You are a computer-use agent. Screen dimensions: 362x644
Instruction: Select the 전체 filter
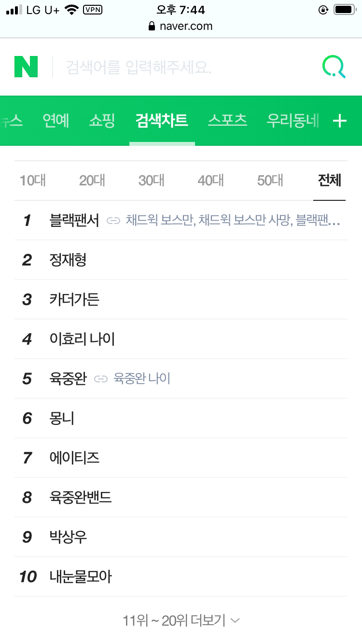(330, 180)
